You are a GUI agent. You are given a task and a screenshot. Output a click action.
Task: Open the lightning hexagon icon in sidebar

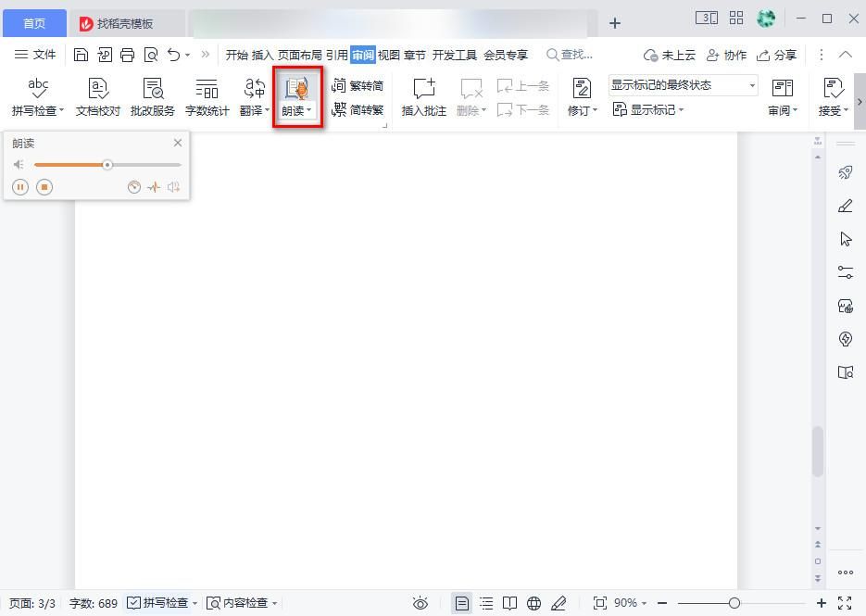point(845,339)
